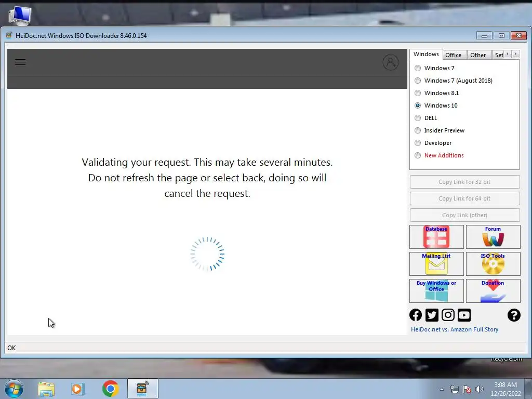Click the OK status bar text
This screenshot has height=399, width=532.
pyautogui.click(x=11, y=348)
